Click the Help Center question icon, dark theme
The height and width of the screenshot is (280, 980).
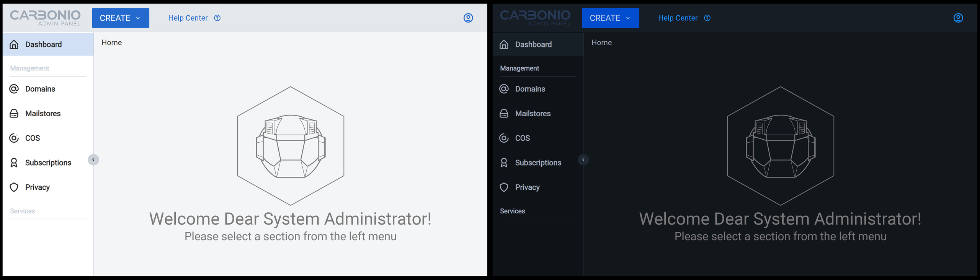[x=707, y=18]
